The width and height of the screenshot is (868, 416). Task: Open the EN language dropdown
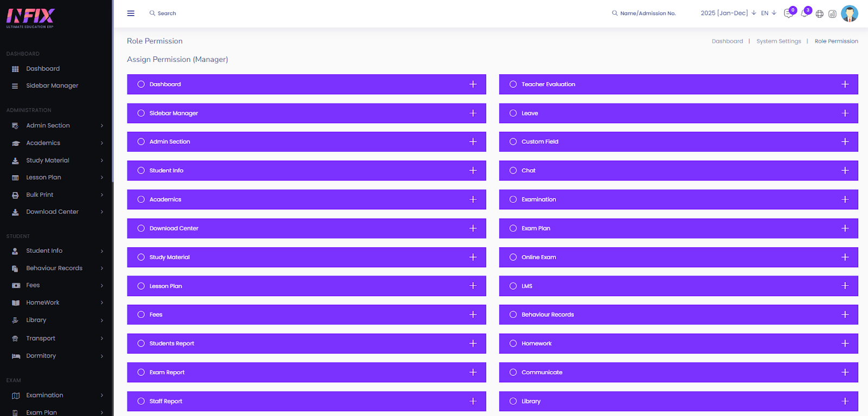[x=769, y=13]
